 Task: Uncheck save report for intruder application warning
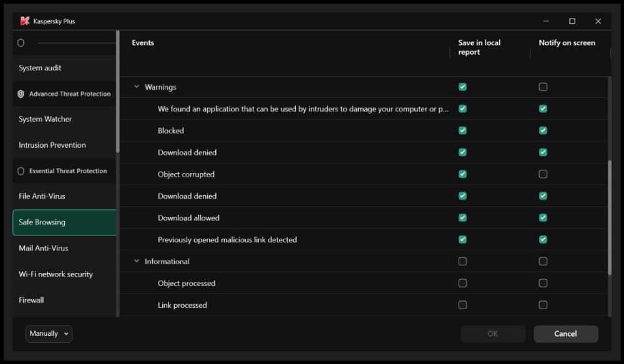tap(462, 108)
